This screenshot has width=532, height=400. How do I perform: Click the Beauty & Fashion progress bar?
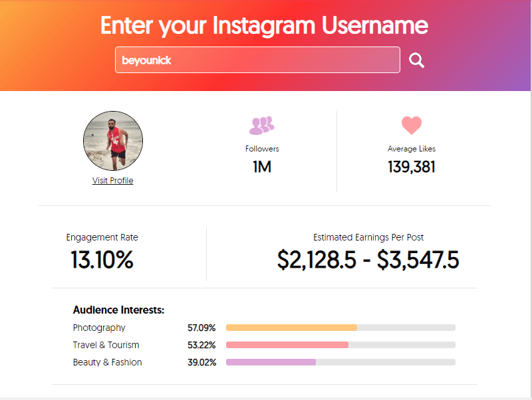[340, 362]
